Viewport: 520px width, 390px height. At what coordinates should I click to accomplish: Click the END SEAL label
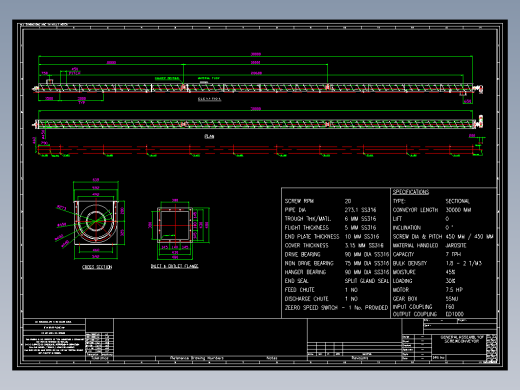tap(296, 281)
